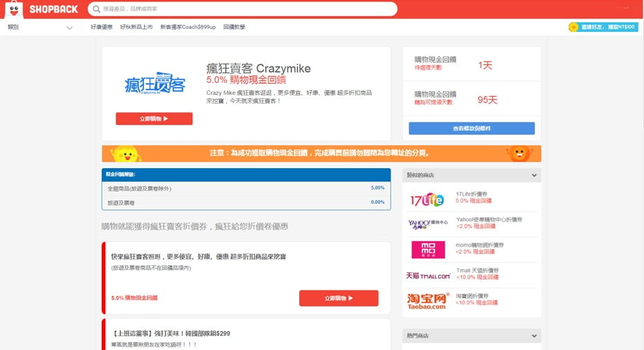This screenshot has width=644, height=350.
Task: Open the 好康優惠 menu item
Action: 101,27
